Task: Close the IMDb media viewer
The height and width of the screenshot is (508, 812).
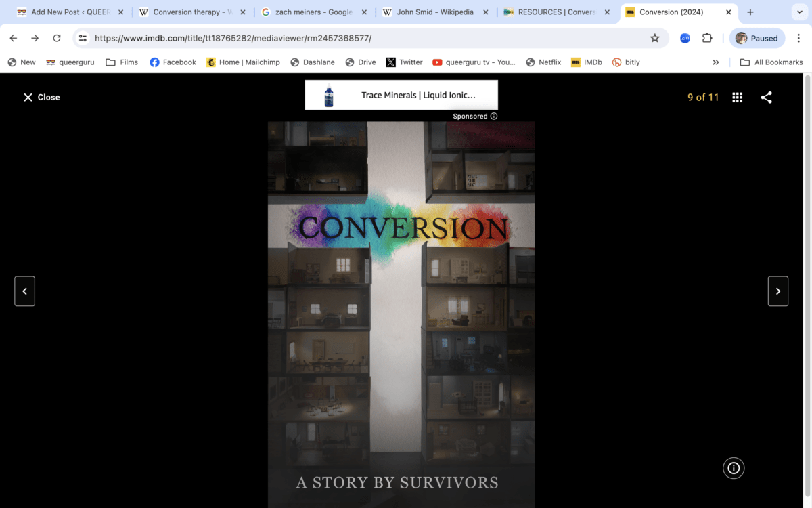Action: pyautogui.click(x=41, y=98)
